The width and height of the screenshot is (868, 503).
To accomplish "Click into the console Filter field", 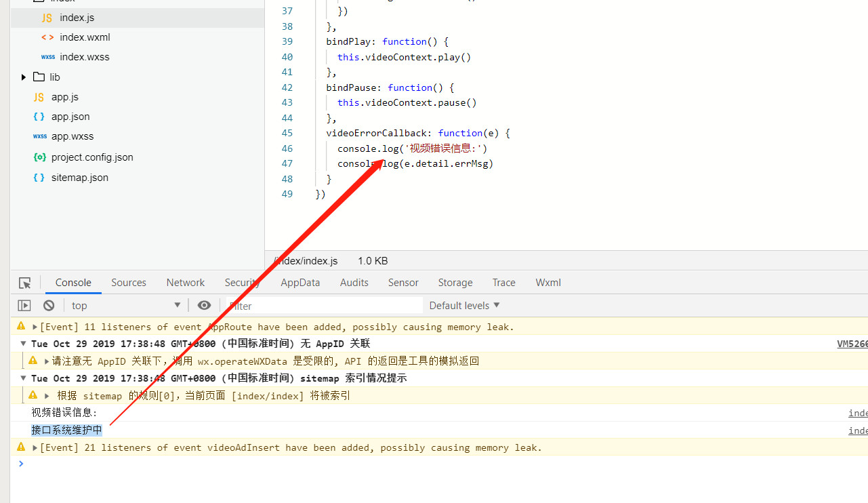I will [325, 306].
